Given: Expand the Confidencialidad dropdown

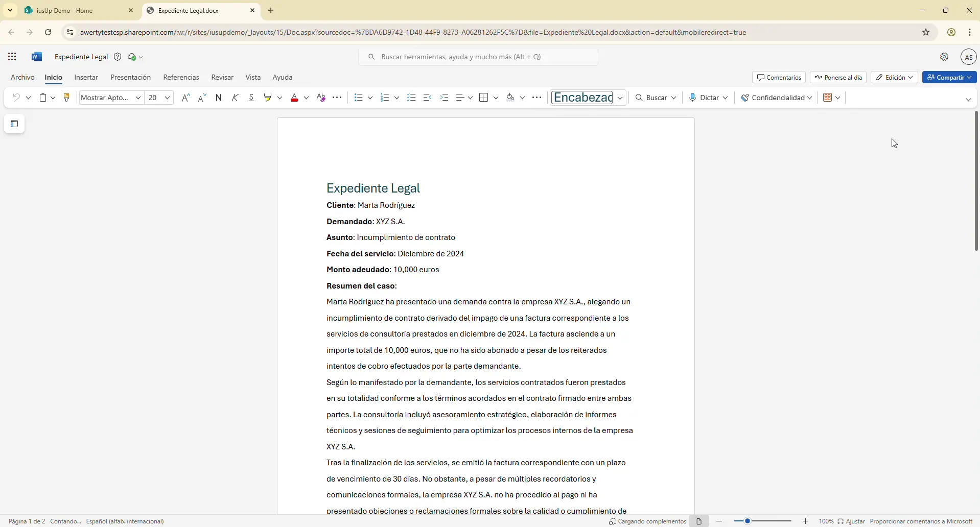Looking at the screenshot, I should click(x=777, y=98).
